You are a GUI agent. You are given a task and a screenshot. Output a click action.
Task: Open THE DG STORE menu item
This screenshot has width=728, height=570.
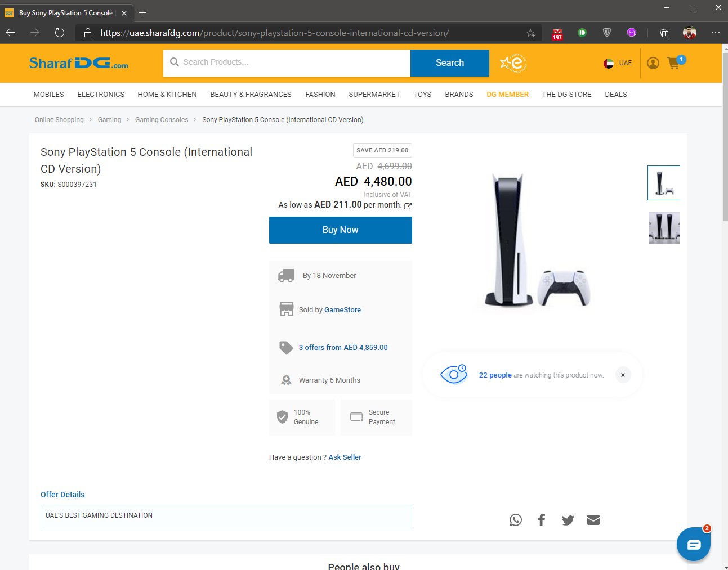click(566, 95)
